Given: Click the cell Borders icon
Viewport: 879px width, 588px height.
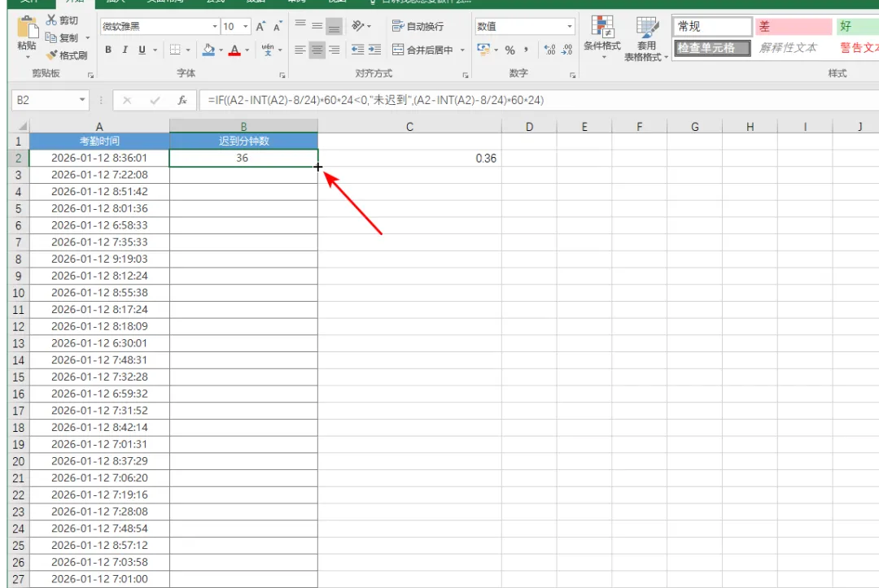Looking at the screenshot, I should pyautogui.click(x=175, y=50).
